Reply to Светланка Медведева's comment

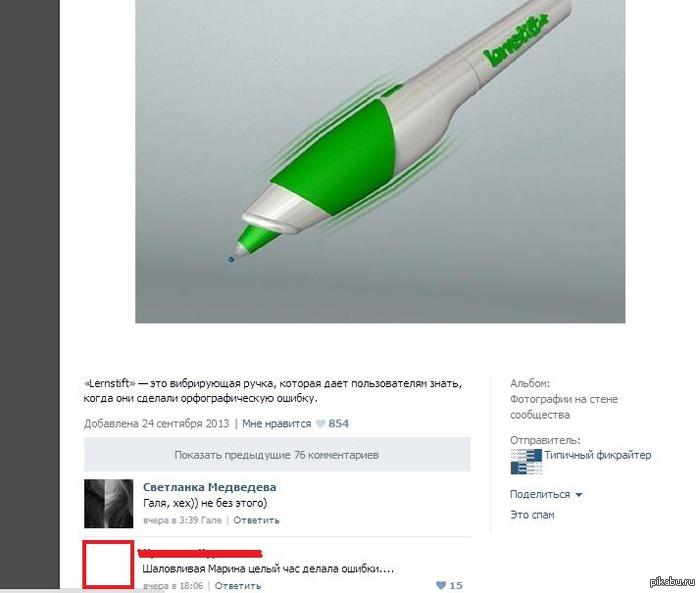pyautogui.click(x=256, y=520)
